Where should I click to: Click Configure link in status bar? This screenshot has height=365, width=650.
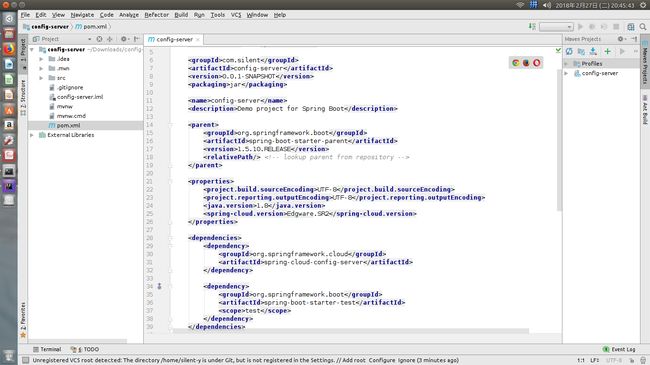click(x=382, y=360)
